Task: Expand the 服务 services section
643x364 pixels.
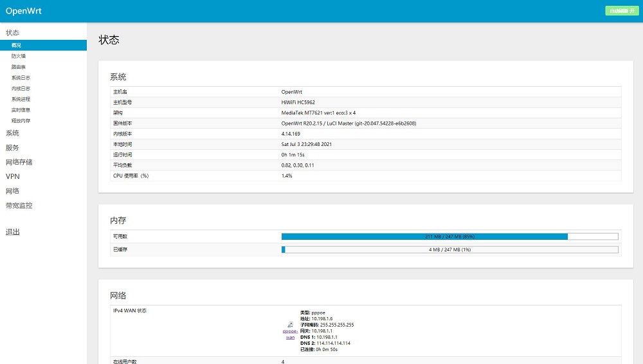Action: [12, 148]
